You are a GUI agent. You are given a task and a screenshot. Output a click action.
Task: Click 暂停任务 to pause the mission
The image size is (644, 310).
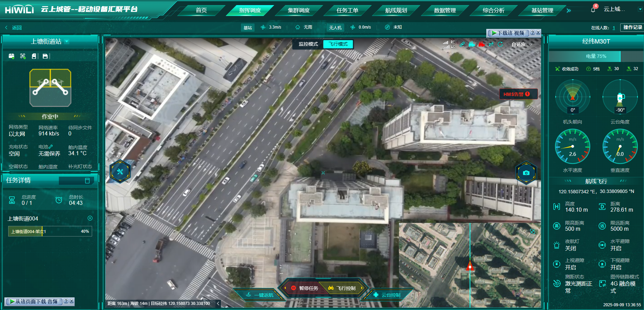[305, 288]
